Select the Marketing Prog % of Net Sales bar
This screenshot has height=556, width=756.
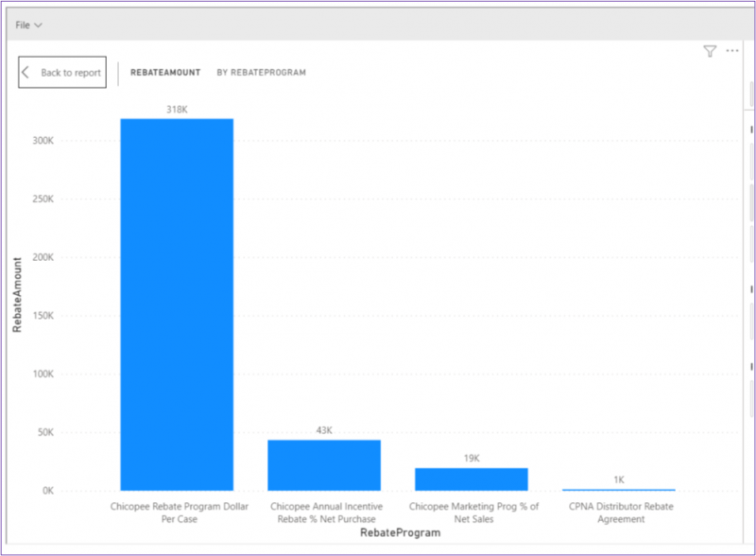[471, 478]
